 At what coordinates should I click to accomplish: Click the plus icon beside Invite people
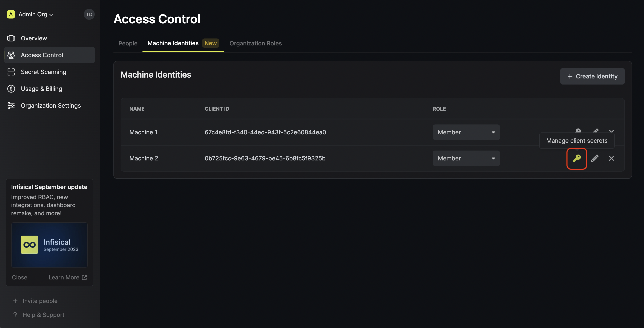pyautogui.click(x=15, y=301)
